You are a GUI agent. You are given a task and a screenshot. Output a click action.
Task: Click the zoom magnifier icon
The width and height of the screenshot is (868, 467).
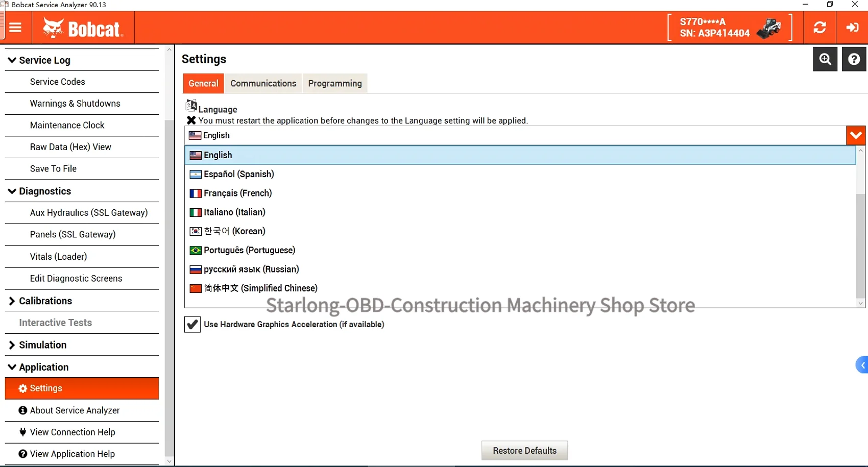[x=825, y=59]
